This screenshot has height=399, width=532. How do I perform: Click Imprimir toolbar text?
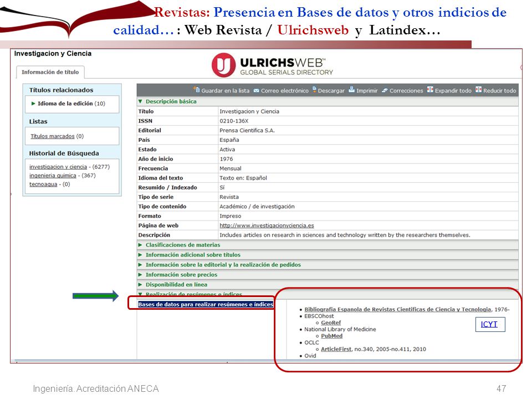[367, 90]
